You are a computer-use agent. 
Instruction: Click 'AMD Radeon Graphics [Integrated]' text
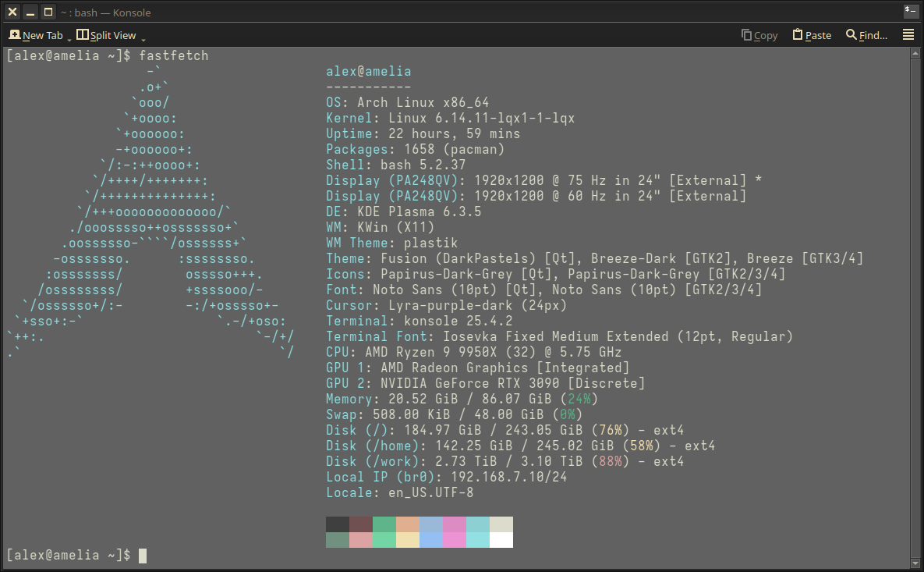(x=505, y=368)
